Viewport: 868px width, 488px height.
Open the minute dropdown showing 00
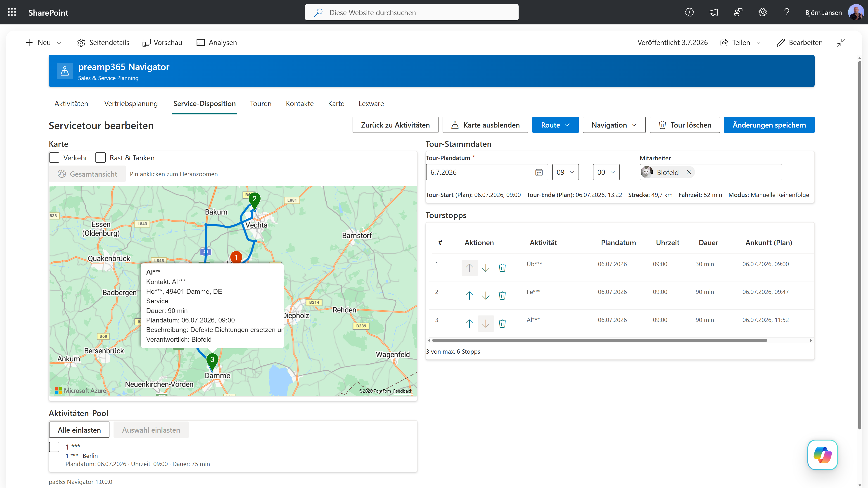(606, 172)
